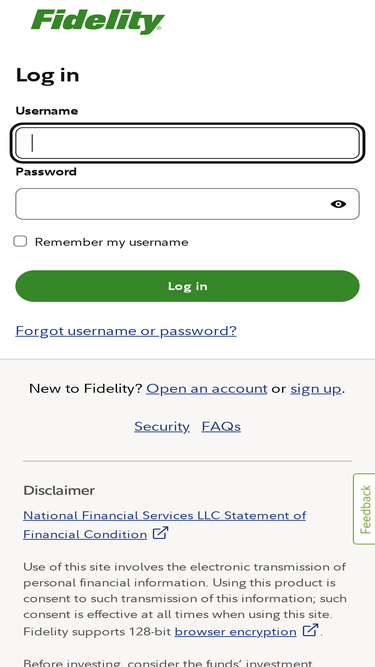Click the Disclaimer heading
The width and height of the screenshot is (375, 667).
[x=59, y=490]
